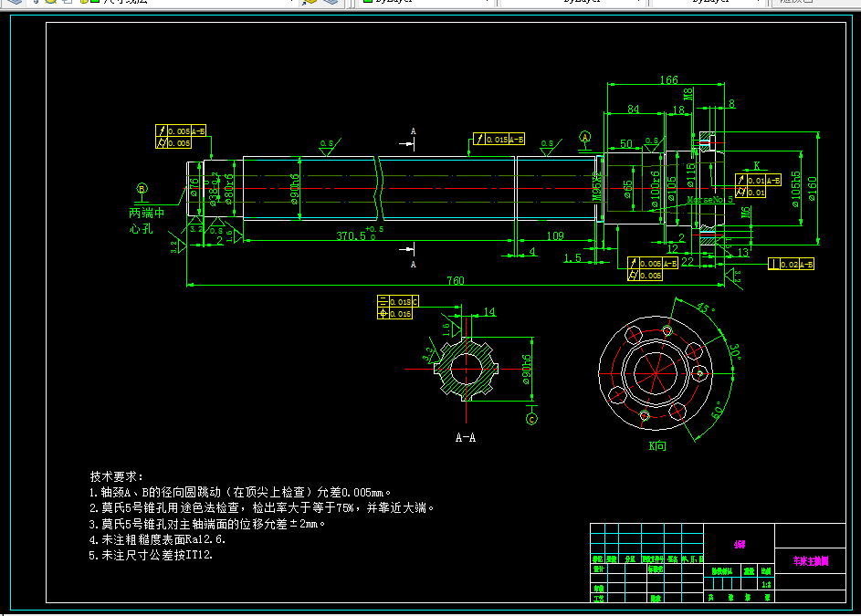This screenshot has height=616, width=861.
Task: Select the ⌀90h6 dimension on the main shaft view
Action: pos(295,189)
